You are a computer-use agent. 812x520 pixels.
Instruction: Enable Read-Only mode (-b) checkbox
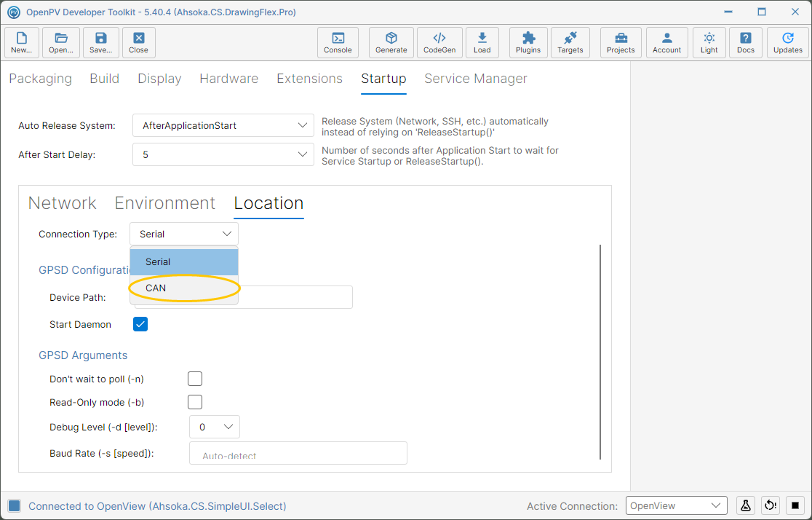coord(195,402)
